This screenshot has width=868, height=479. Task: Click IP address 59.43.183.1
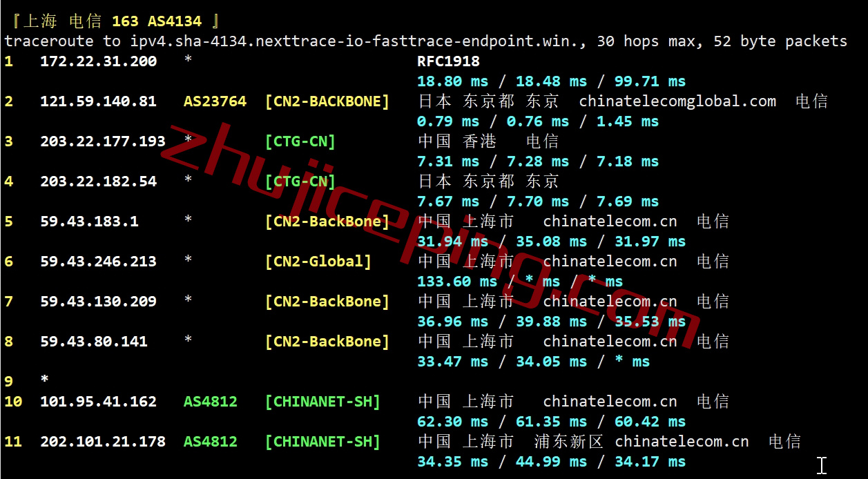(x=89, y=222)
